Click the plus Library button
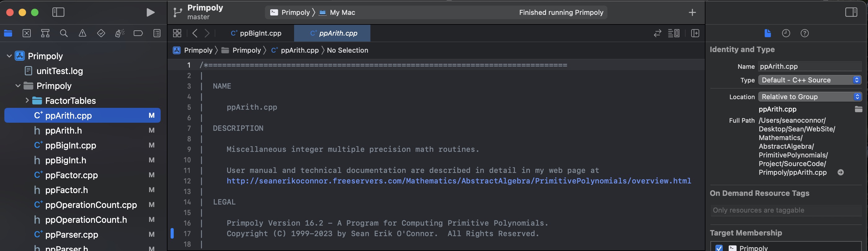The image size is (868, 251). coord(692,12)
